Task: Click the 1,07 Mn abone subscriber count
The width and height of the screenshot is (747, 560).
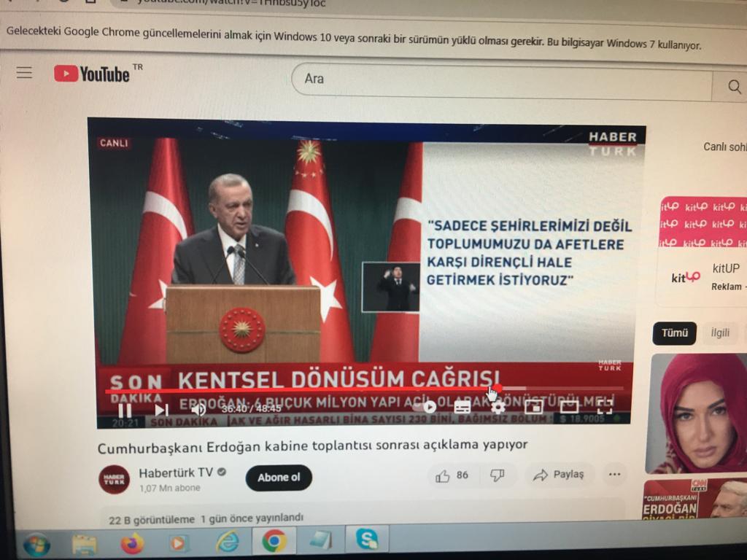Action: (x=169, y=488)
